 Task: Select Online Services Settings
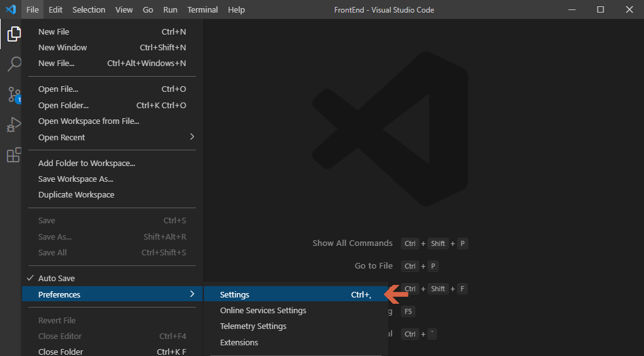coord(296,311)
